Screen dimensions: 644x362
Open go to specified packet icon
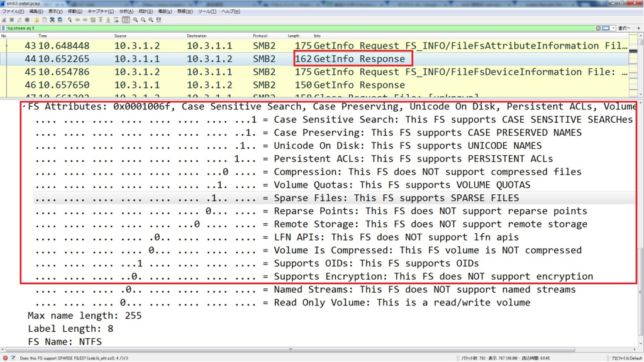coord(93,19)
